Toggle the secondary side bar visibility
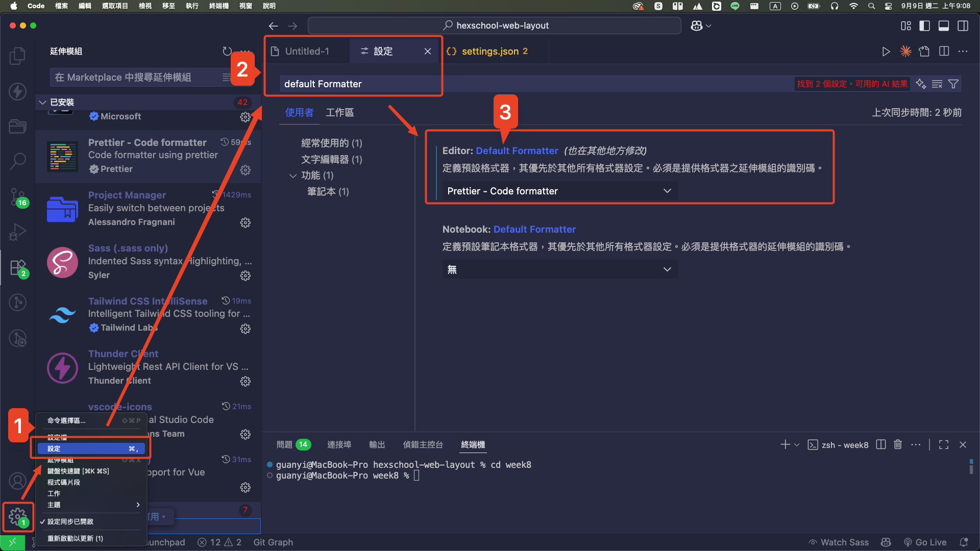This screenshot has width=980, height=551. 963,26
